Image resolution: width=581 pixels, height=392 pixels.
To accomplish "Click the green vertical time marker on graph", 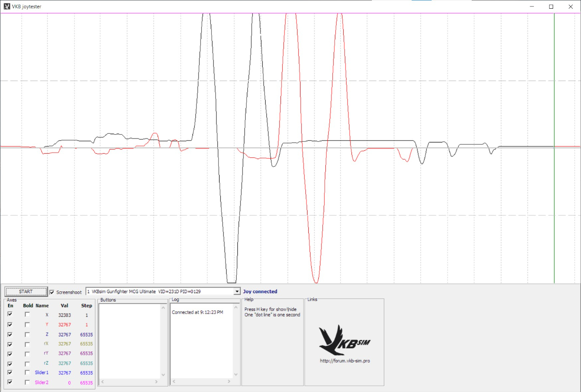I will tap(554, 174).
